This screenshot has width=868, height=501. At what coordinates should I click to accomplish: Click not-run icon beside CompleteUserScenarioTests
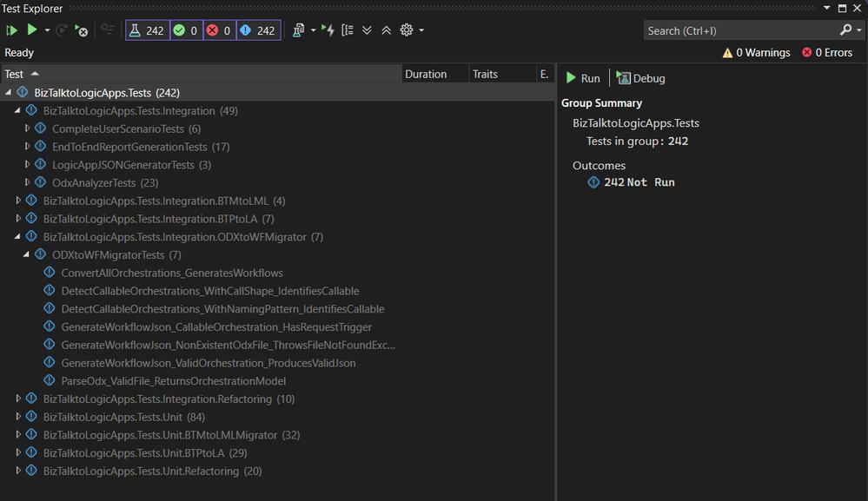click(x=41, y=129)
